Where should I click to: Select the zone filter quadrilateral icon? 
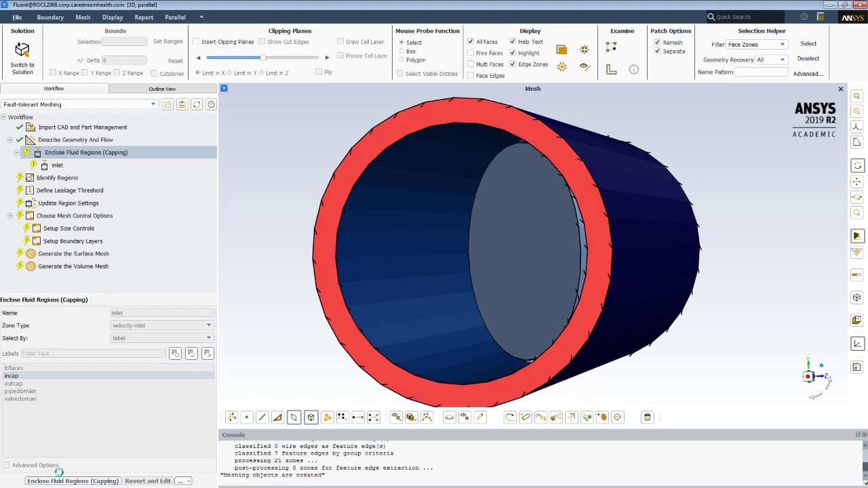click(x=294, y=417)
